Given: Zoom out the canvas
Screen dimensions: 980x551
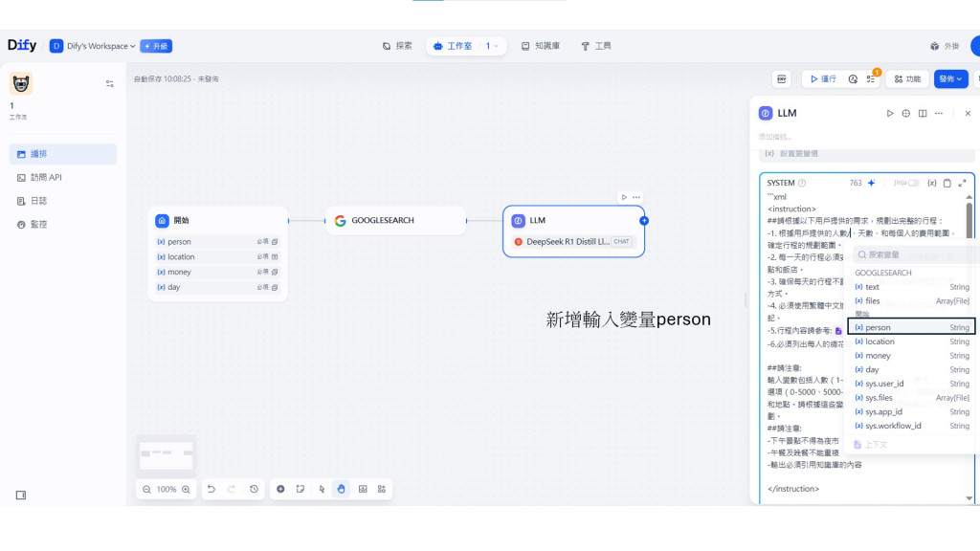Looking at the screenshot, I should point(146,489).
